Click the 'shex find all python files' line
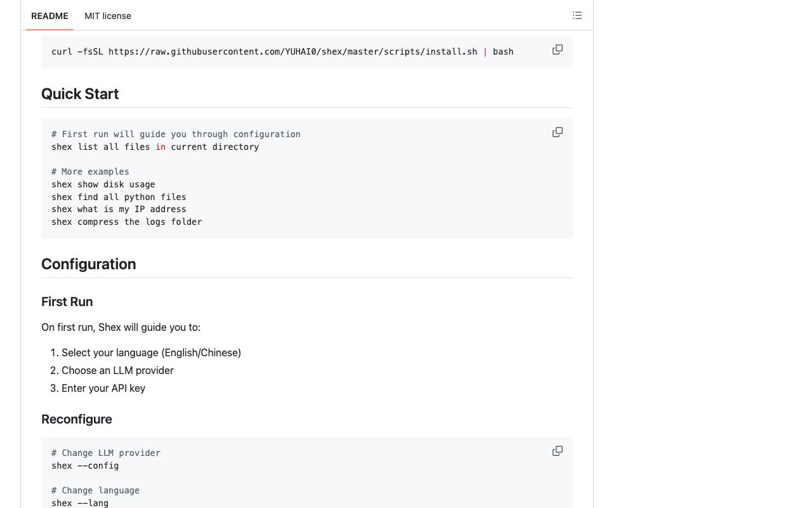Screen dimensions: 812x508 tap(119, 197)
